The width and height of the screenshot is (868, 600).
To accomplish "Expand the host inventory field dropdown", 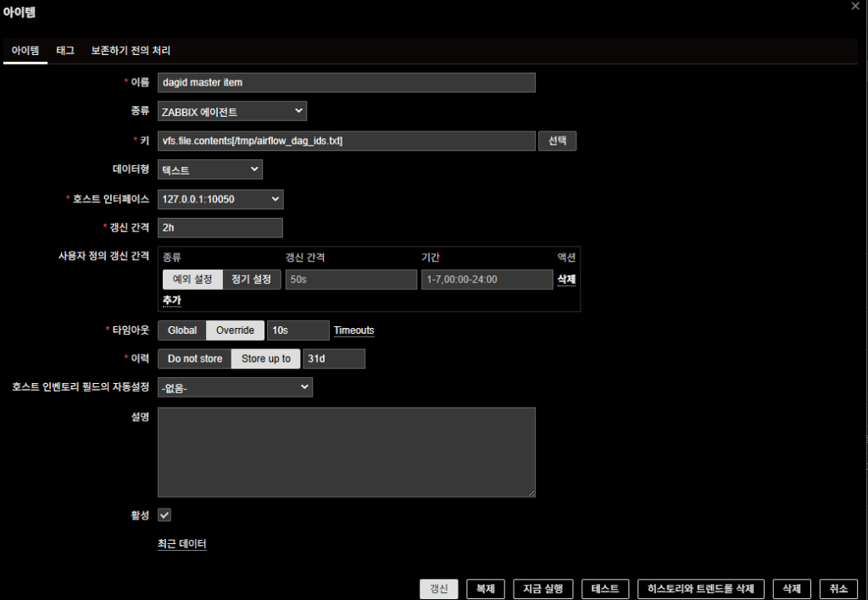I will pyautogui.click(x=235, y=387).
